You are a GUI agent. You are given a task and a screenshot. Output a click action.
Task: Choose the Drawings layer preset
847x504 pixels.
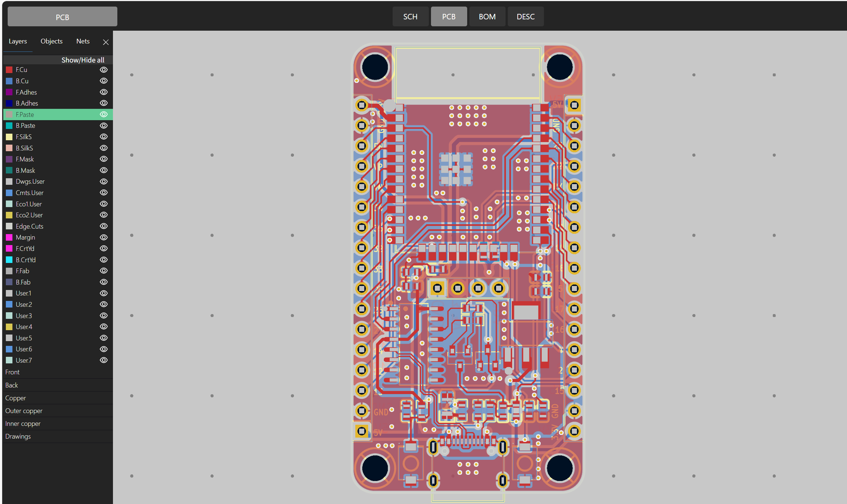point(18,436)
